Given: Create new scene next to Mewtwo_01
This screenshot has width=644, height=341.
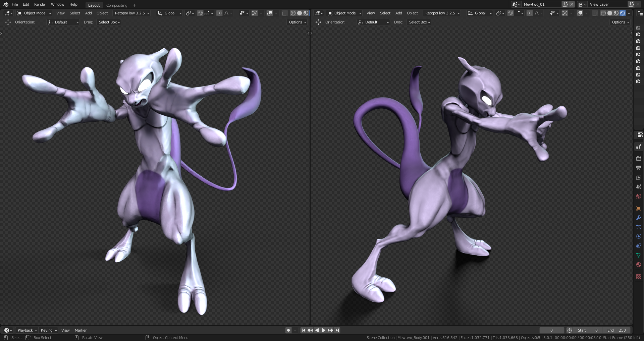Looking at the screenshot, I should (x=565, y=4).
